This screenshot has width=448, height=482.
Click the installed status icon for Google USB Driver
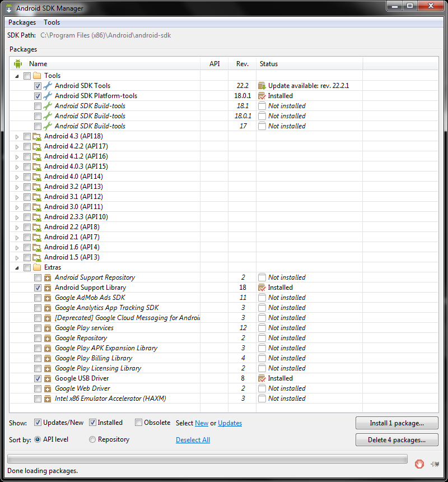[262, 378]
